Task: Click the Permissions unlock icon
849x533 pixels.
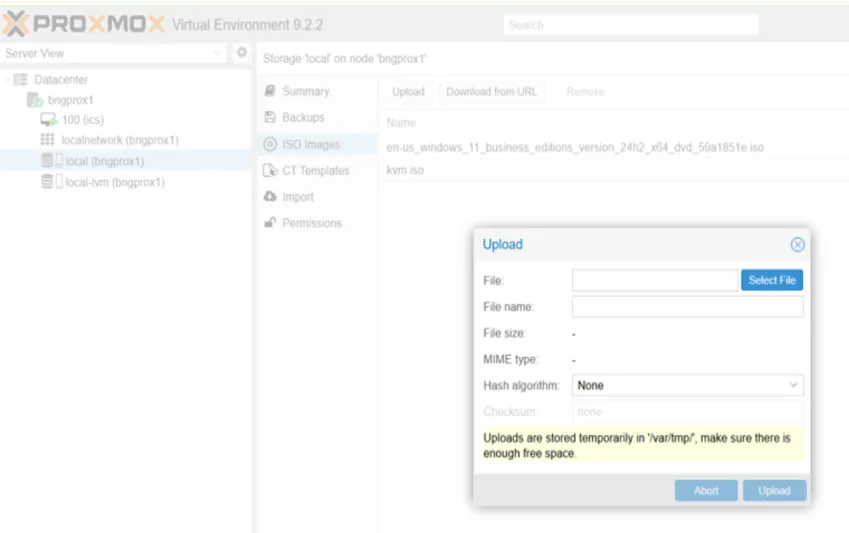Action: click(270, 223)
